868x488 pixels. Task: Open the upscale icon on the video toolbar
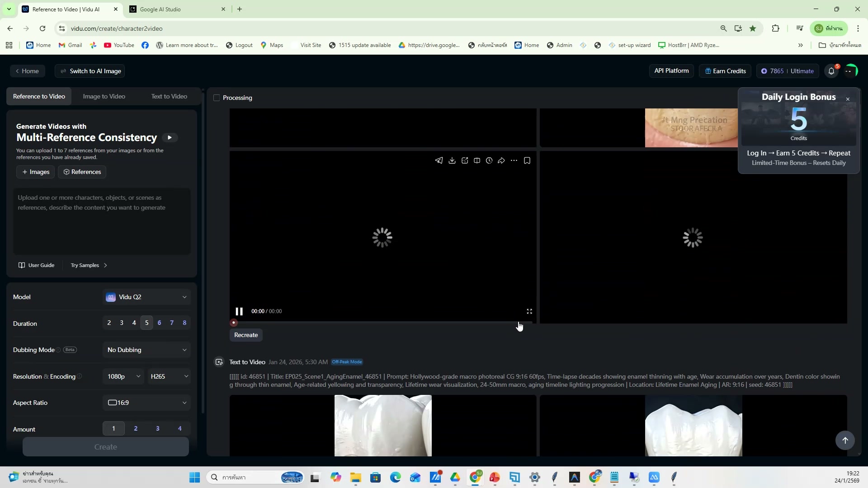(465, 160)
